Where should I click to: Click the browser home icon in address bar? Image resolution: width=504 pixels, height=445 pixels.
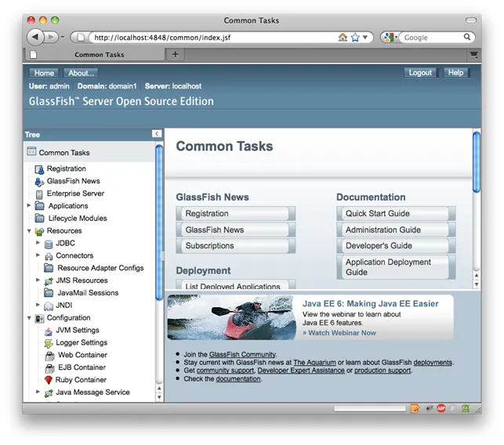pyautogui.click(x=343, y=38)
